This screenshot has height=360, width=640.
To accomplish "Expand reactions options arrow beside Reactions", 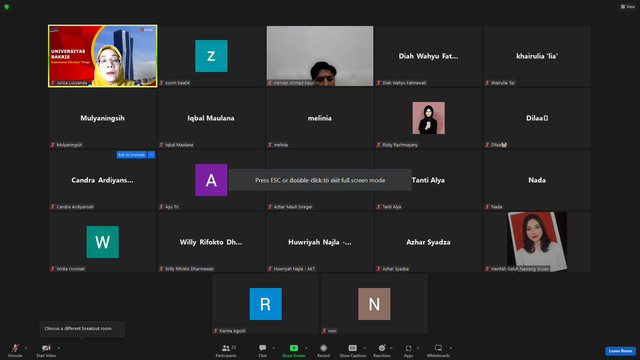I will (x=391, y=348).
